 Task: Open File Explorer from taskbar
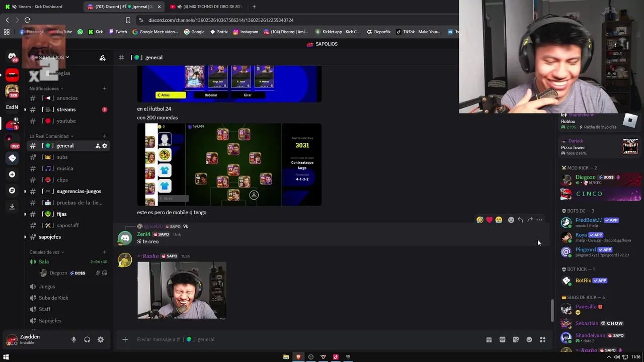point(286,357)
